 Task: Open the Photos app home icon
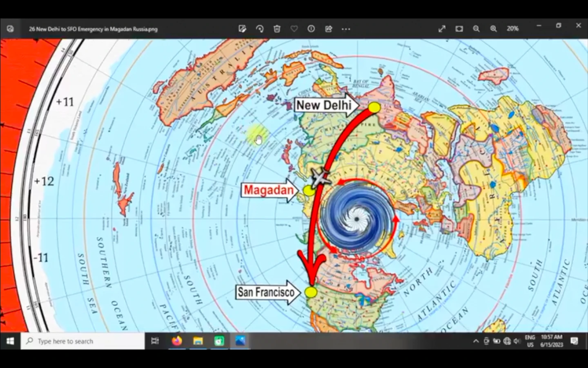(10, 29)
